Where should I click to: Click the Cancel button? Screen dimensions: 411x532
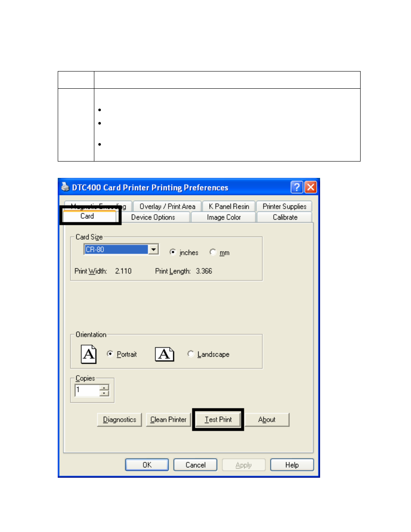coord(195,465)
